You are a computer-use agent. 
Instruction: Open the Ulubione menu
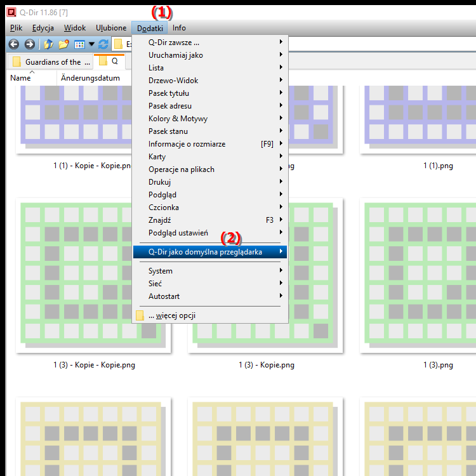click(111, 28)
